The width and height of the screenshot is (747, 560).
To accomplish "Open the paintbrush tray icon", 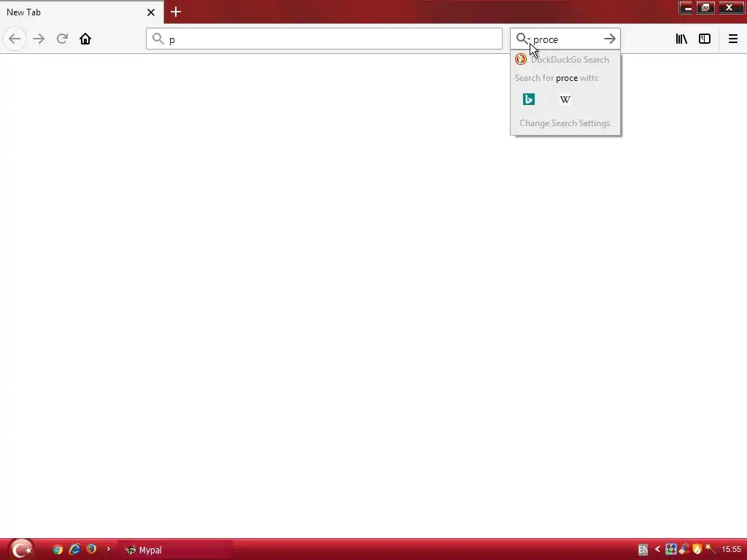I will [x=684, y=550].
